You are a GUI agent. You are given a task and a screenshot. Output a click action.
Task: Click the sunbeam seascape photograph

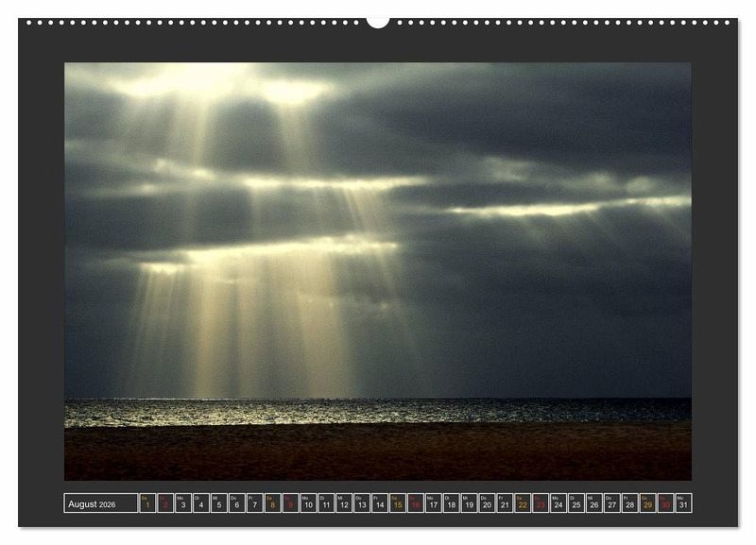(x=377, y=271)
